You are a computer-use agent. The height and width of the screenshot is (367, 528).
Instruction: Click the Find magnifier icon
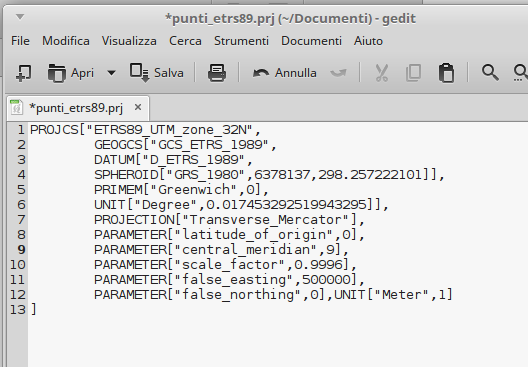pos(490,73)
